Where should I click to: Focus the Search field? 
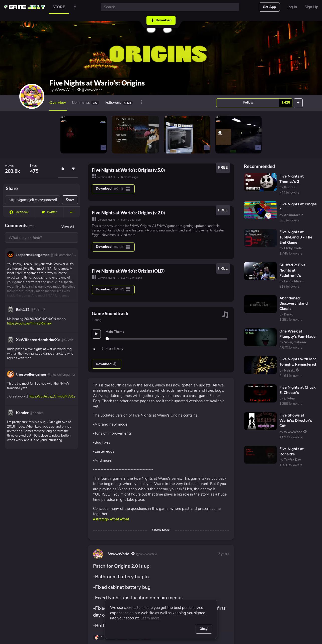pos(170,7)
